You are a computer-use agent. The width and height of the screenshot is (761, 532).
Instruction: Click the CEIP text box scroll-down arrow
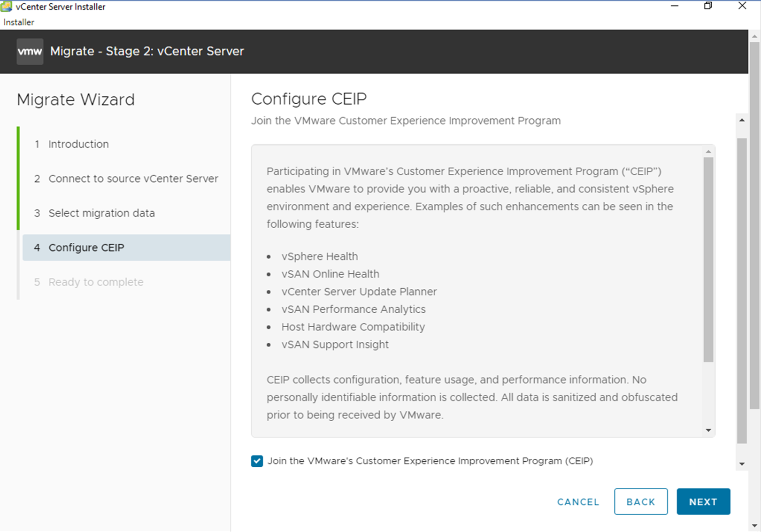708,430
